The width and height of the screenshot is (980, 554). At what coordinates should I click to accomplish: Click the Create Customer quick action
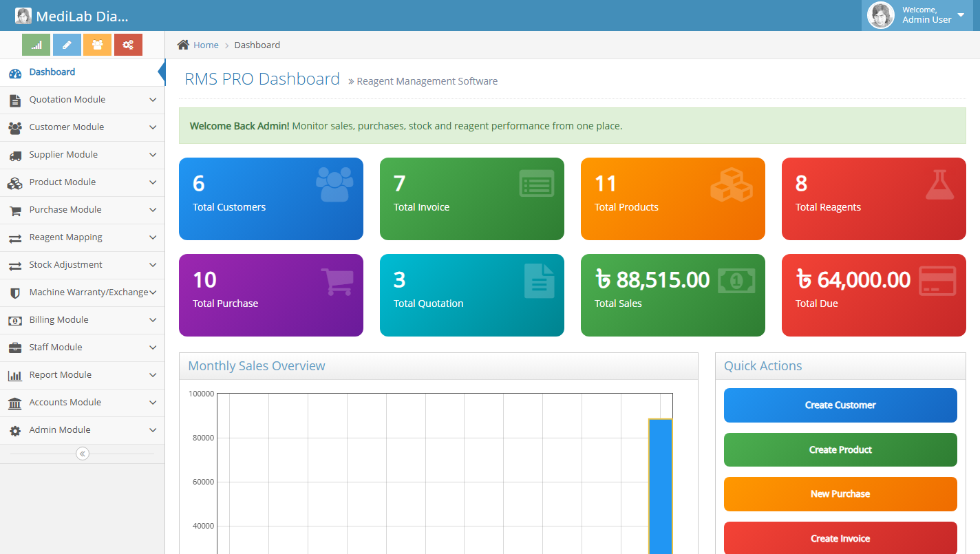[x=840, y=405]
